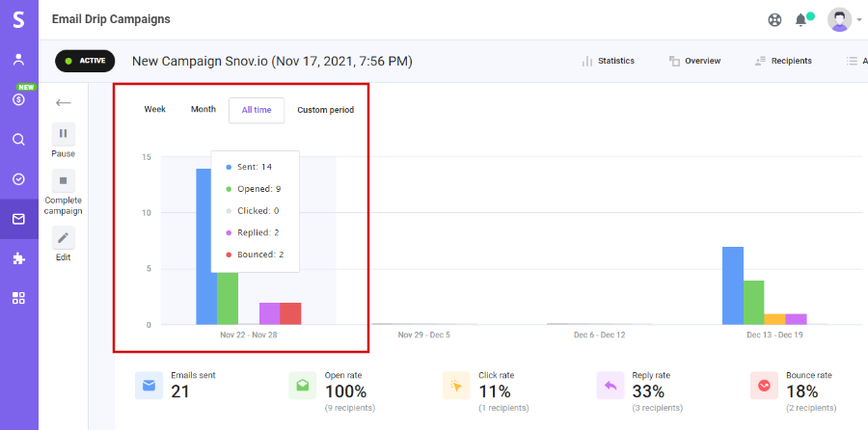Viewport: 868px width, 430px height.
Task: Open the help lifebuoy icon in the header
Action: coord(774,19)
